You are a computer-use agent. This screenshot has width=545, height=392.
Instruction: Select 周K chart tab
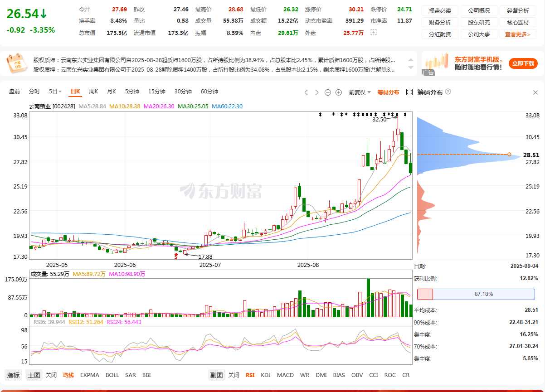coord(93,92)
